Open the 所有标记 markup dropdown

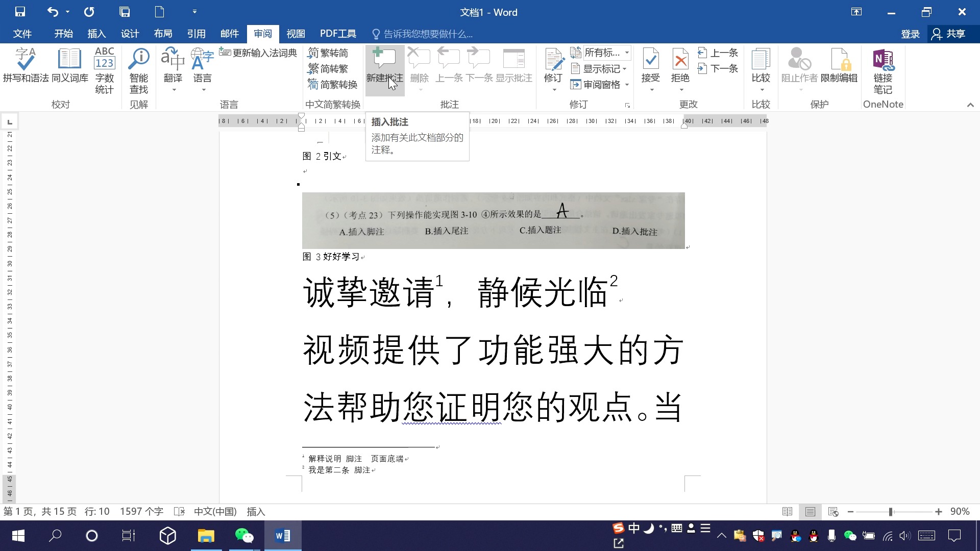click(x=605, y=52)
